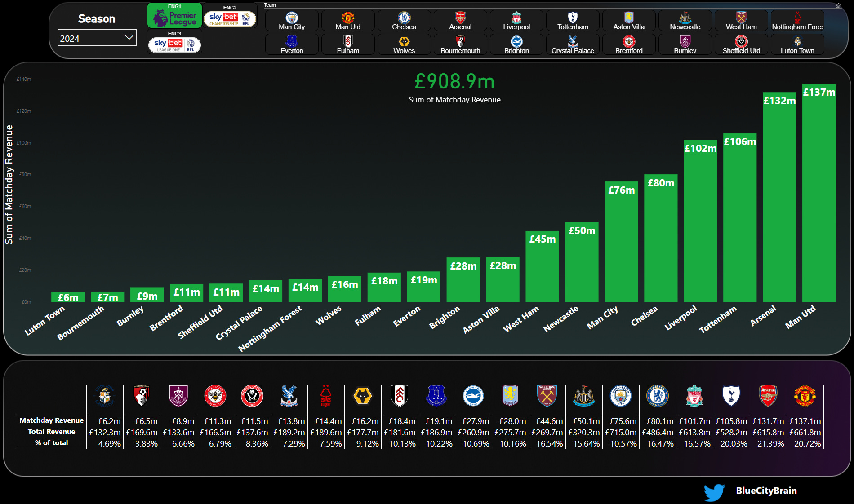Click Luton Town crest in table header
The image size is (854, 504).
[105, 396]
